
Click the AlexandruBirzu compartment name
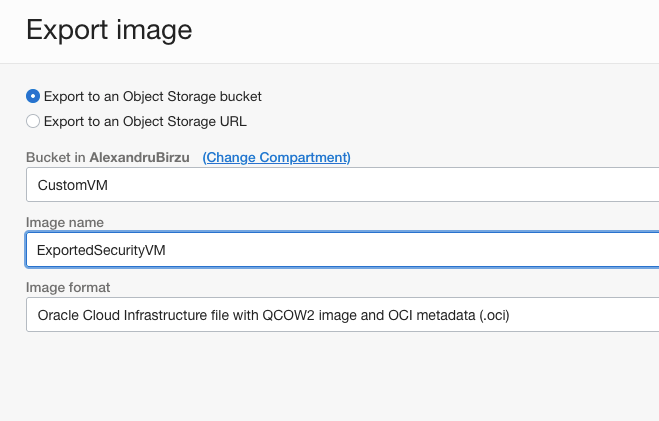141,158
